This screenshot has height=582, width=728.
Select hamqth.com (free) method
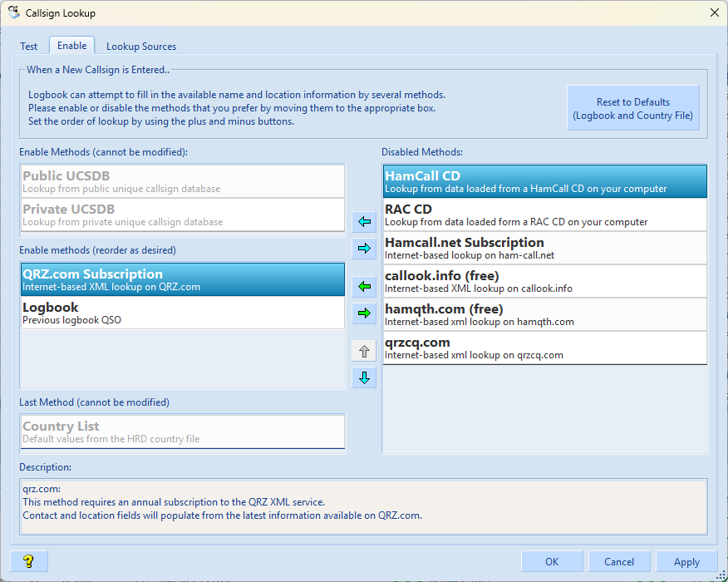545,314
